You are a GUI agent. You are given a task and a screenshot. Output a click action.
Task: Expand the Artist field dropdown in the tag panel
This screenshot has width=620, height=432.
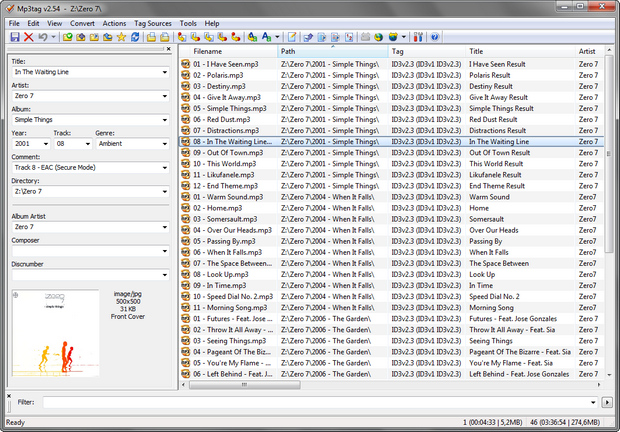[164, 96]
